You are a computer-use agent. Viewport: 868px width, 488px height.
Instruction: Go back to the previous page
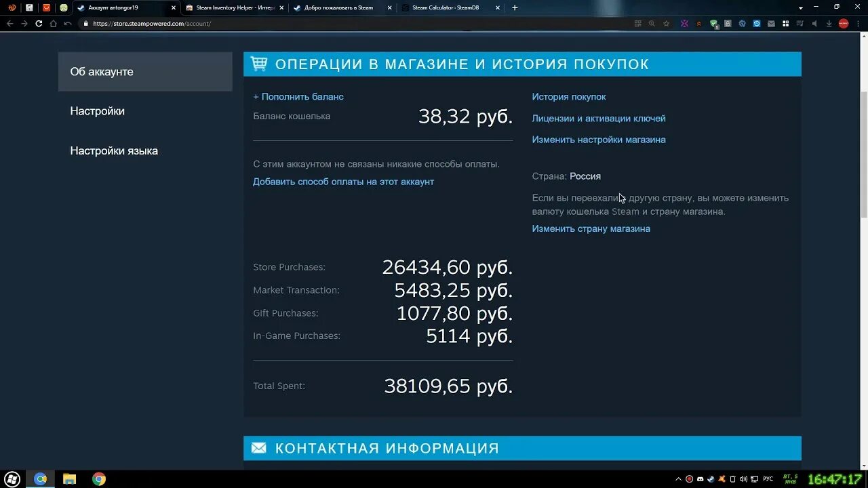coord(9,23)
